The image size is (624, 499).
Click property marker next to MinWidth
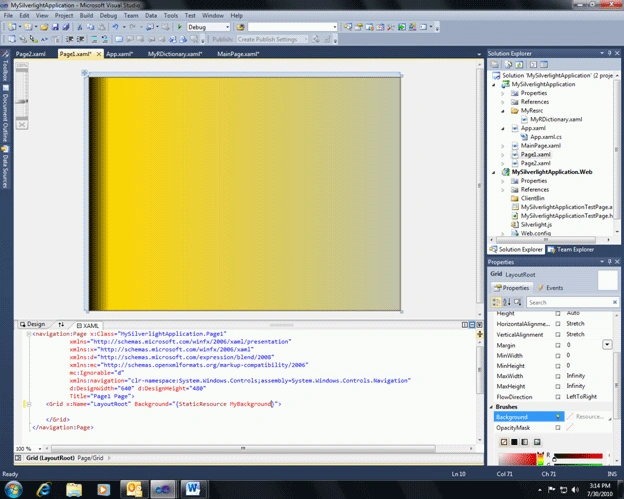point(558,355)
